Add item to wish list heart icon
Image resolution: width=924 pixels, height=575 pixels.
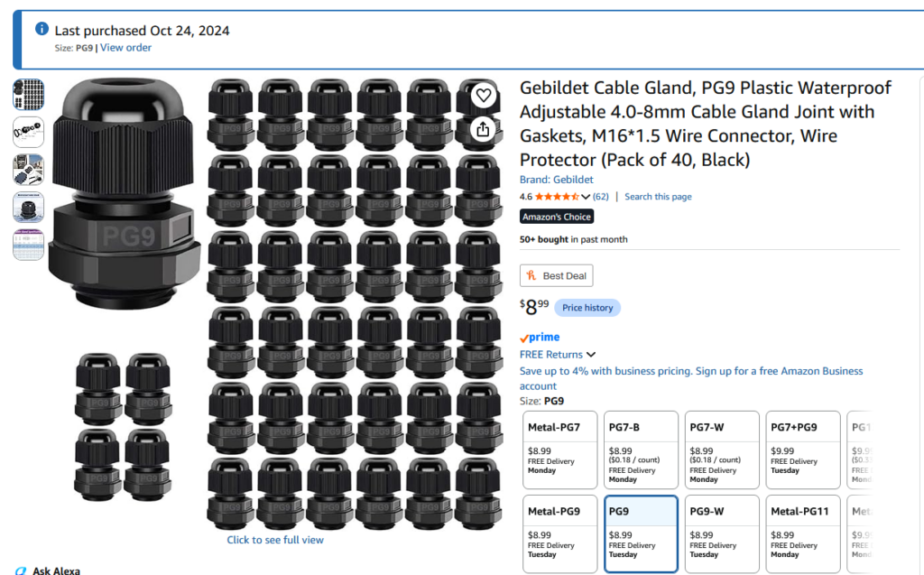(x=484, y=95)
